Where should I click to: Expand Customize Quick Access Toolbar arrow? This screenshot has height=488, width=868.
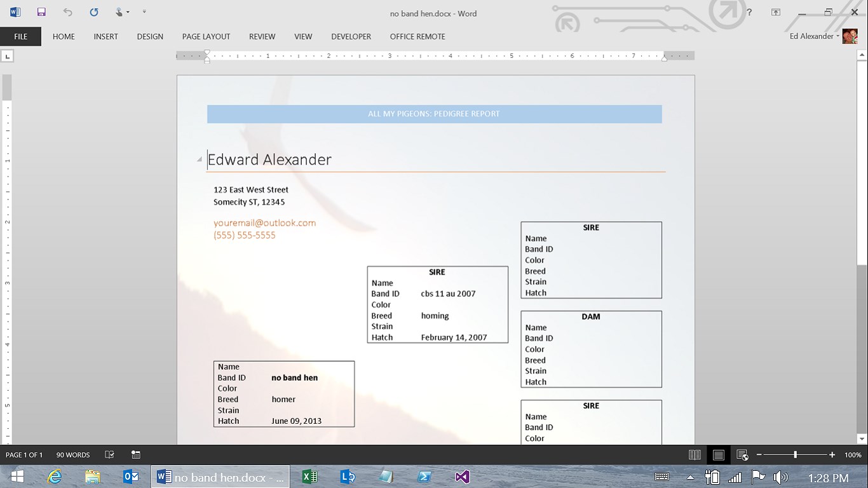[x=144, y=12]
